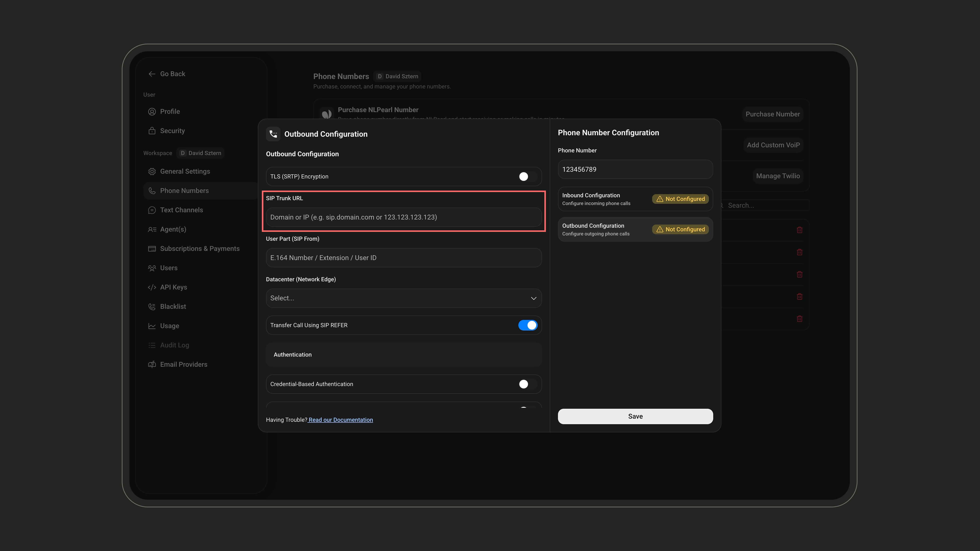Click the Manage Twilio button
980x551 pixels.
(778, 176)
